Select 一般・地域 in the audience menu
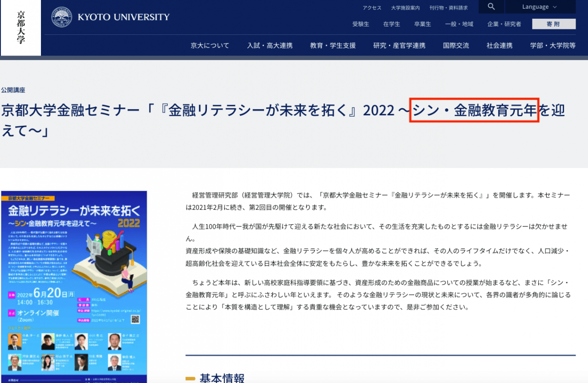This screenshot has height=383, width=588. (x=459, y=24)
